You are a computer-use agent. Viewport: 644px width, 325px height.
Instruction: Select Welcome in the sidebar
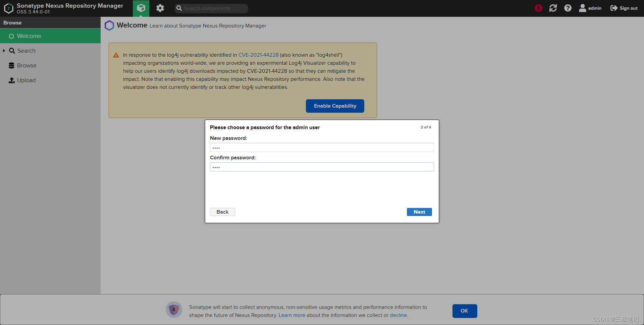(x=50, y=36)
